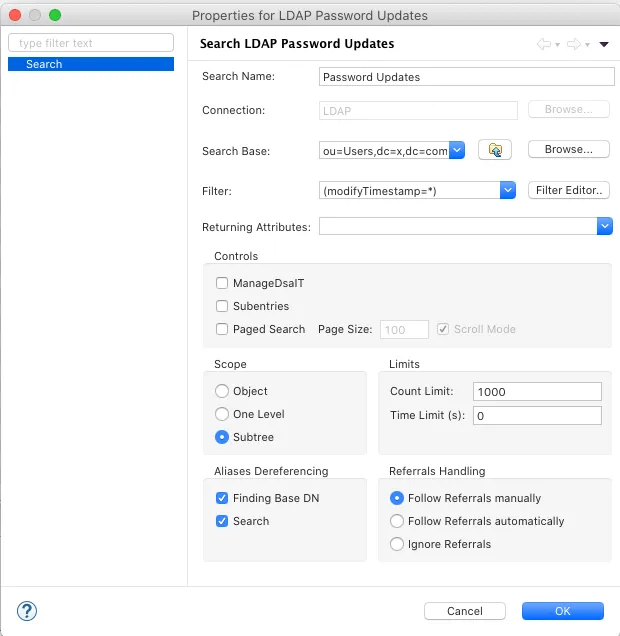Select Ignore Referrals option

point(397,544)
